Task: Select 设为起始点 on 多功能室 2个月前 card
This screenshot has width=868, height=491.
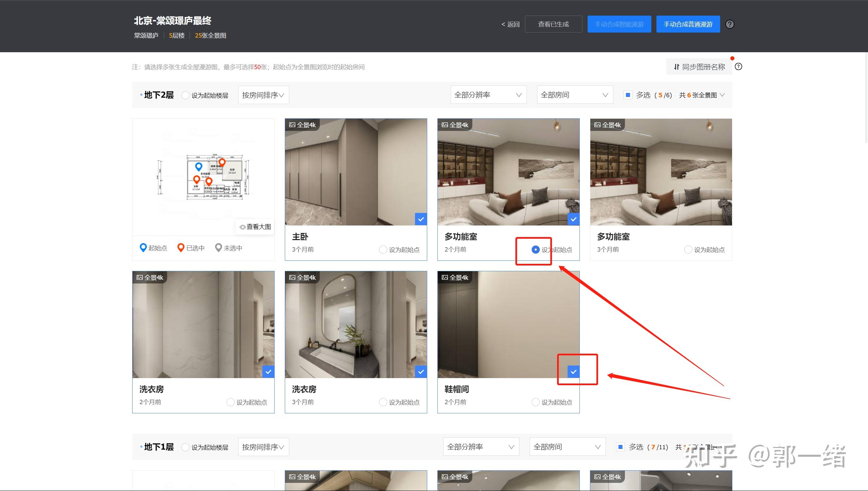Action: click(535, 250)
